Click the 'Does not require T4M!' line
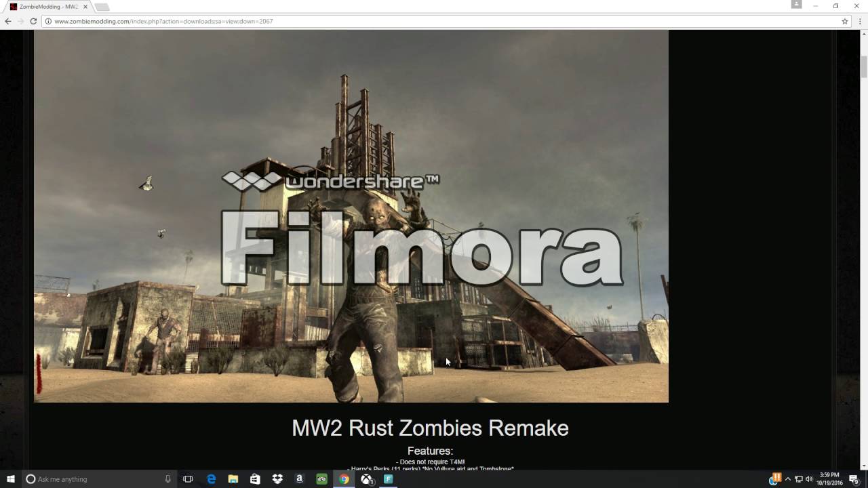 coord(430,462)
